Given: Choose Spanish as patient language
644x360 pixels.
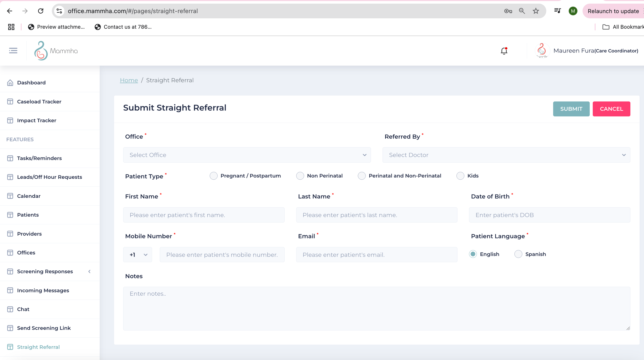Looking at the screenshot, I should (518, 254).
